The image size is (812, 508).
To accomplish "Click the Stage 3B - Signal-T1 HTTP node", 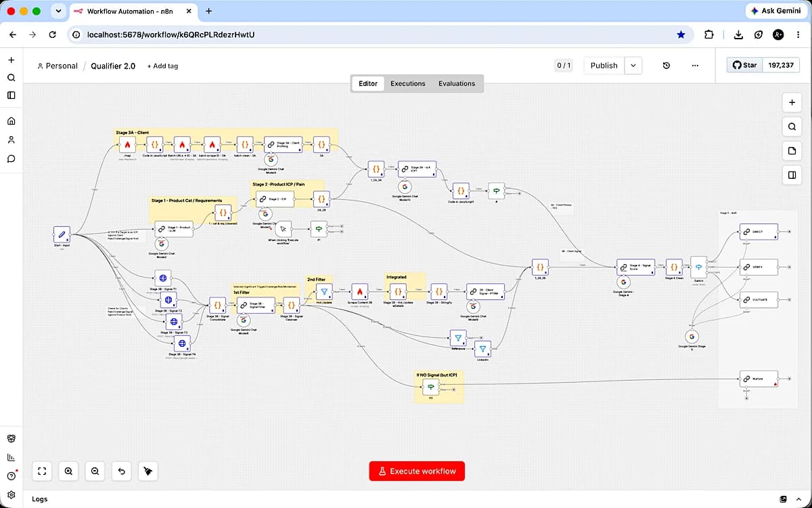I will point(162,278).
